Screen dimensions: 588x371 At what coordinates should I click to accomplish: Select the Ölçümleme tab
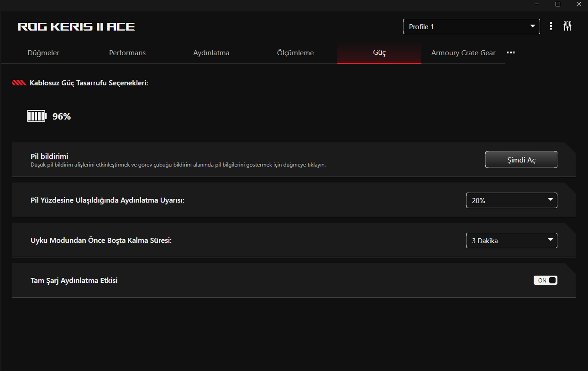(295, 53)
